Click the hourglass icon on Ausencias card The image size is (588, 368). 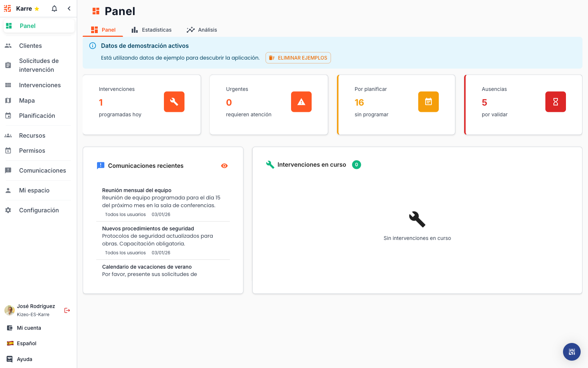point(555,102)
